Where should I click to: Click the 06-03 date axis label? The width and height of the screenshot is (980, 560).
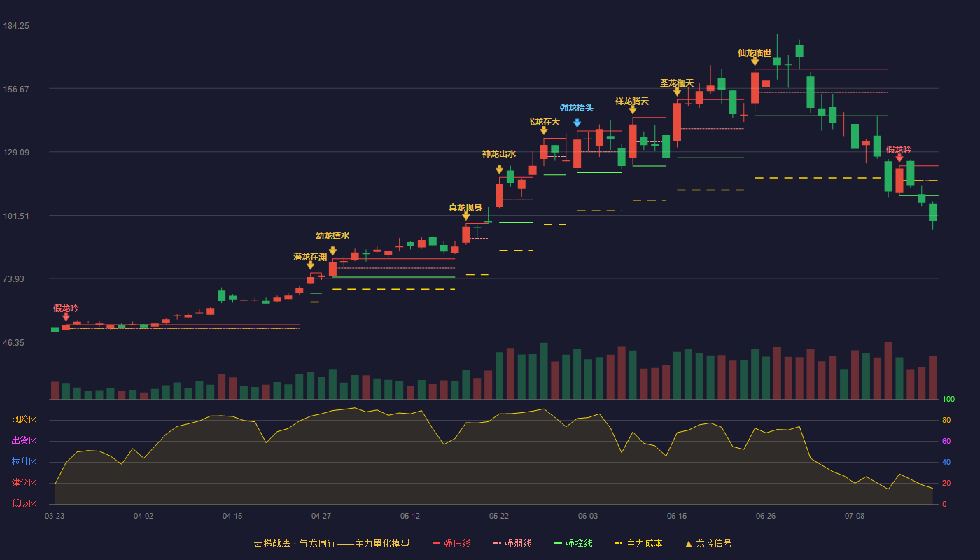pos(588,516)
